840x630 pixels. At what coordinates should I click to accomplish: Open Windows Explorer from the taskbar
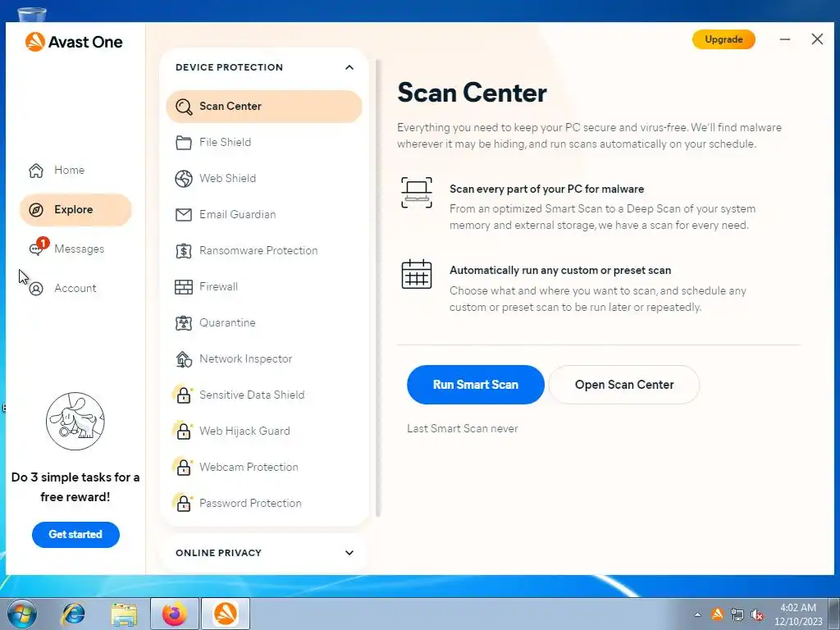pos(124,614)
